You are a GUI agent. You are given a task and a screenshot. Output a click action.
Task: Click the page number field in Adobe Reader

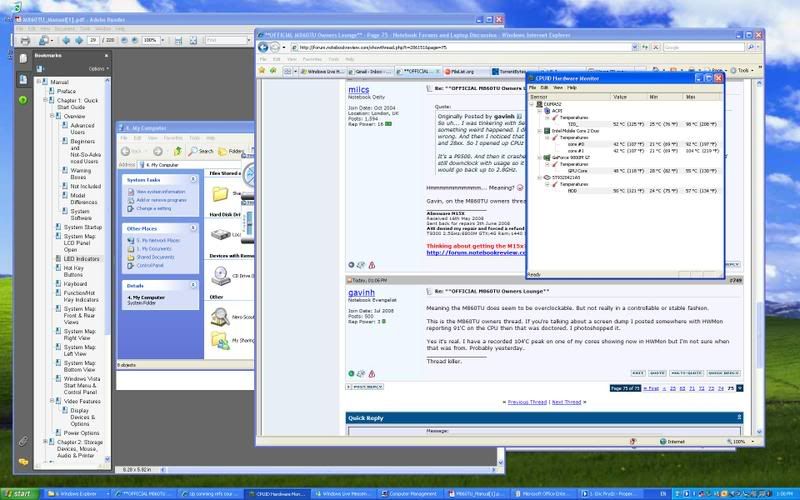(93, 40)
